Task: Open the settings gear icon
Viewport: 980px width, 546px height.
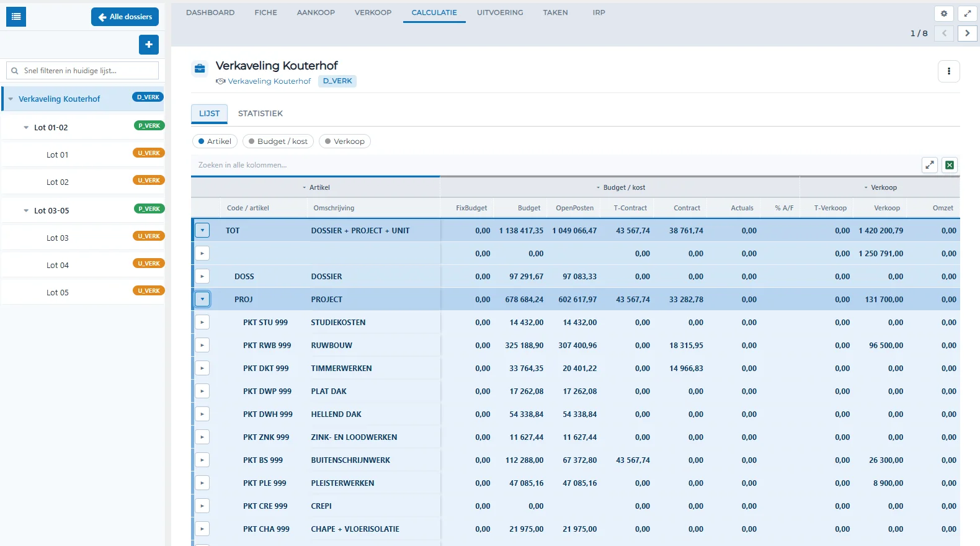Action: click(x=944, y=14)
